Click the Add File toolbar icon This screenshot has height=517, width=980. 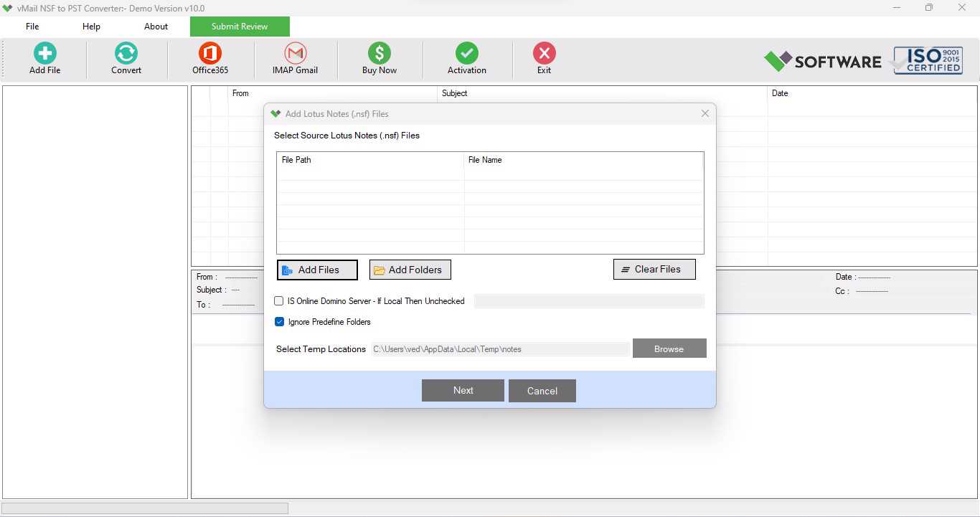[x=44, y=53]
